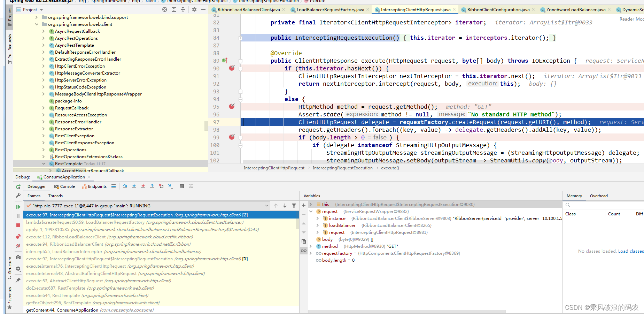
Task: Open debugger settings wrench icon
Action: 18,196
